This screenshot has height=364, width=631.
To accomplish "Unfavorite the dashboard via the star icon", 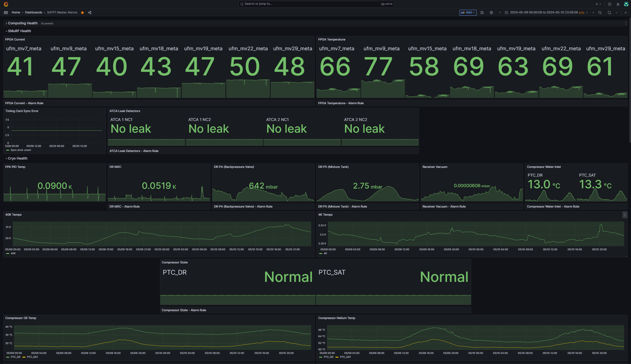I will [x=82, y=12].
